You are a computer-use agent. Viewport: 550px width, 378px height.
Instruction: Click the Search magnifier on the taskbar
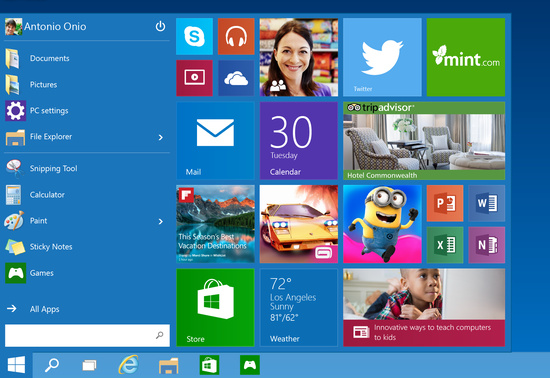52,365
